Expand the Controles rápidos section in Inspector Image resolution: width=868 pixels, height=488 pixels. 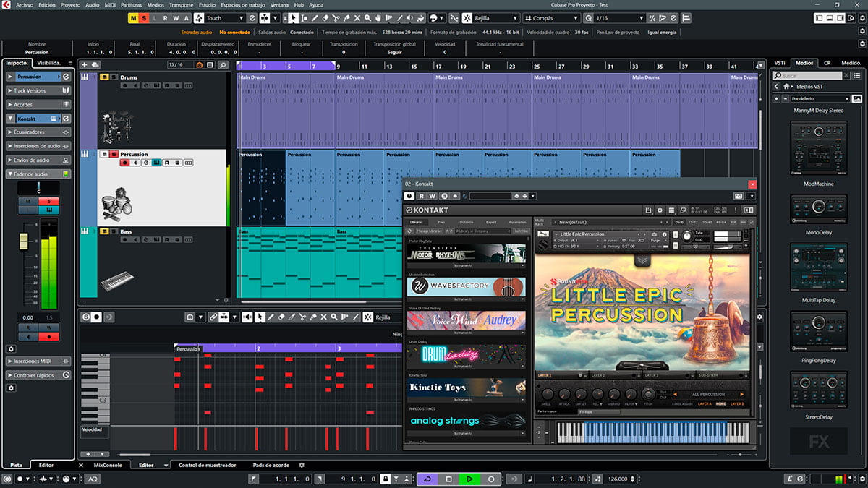pyautogui.click(x=38, y=375)
